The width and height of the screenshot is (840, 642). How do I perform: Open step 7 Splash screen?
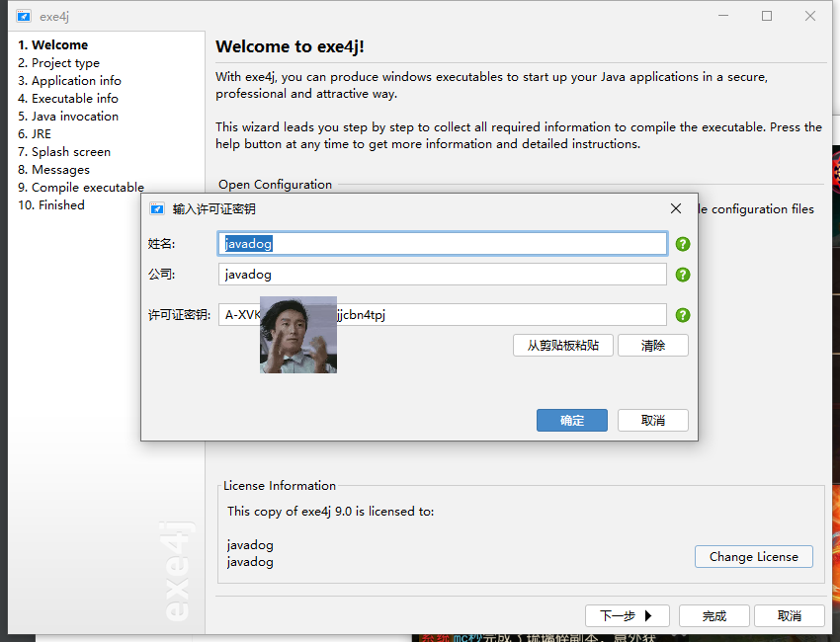pyautogui.click(x=64, y=151)
